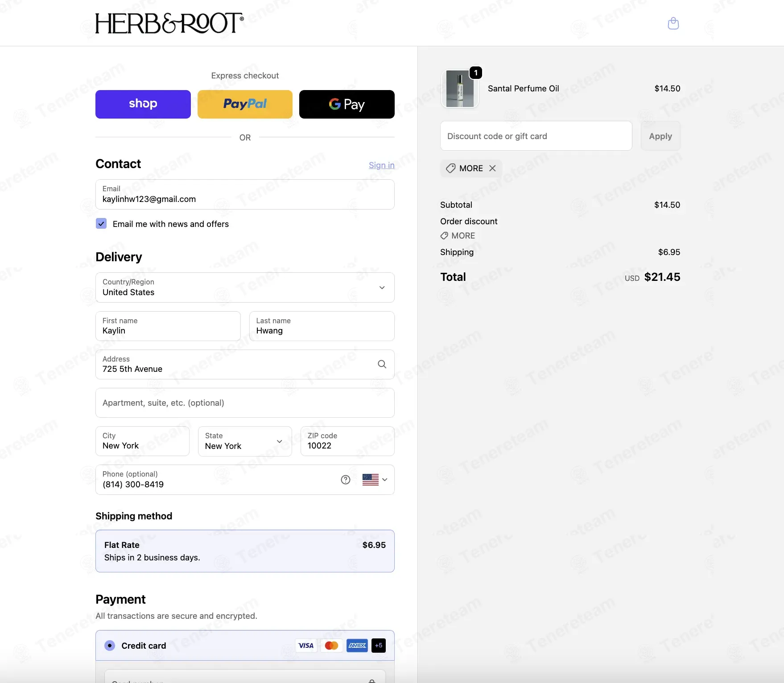This screenshot has height=683, width=784.
Task: Pay with Shop Pay button
Action: tap(143, 104)
